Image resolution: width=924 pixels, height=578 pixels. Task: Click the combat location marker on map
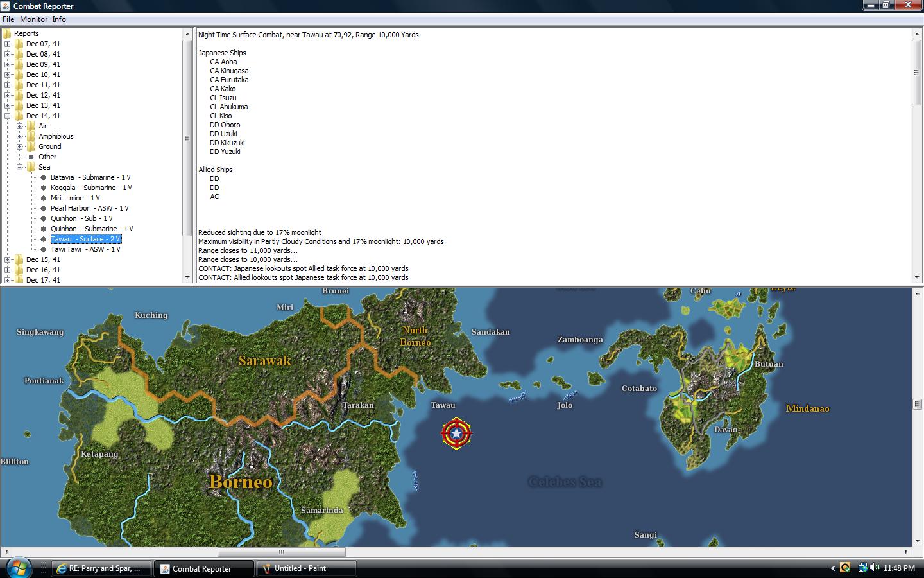456,433
